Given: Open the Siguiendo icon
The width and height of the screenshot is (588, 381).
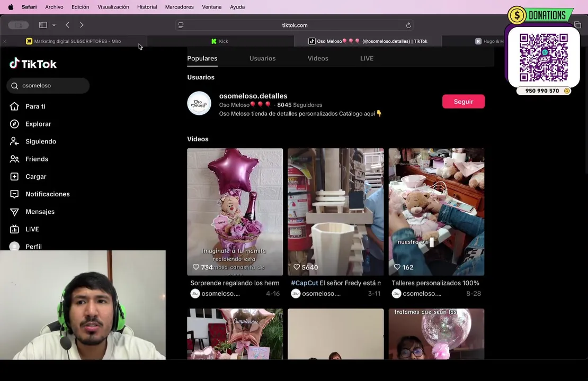Looking at the screenshot, I should pos(14,141).
